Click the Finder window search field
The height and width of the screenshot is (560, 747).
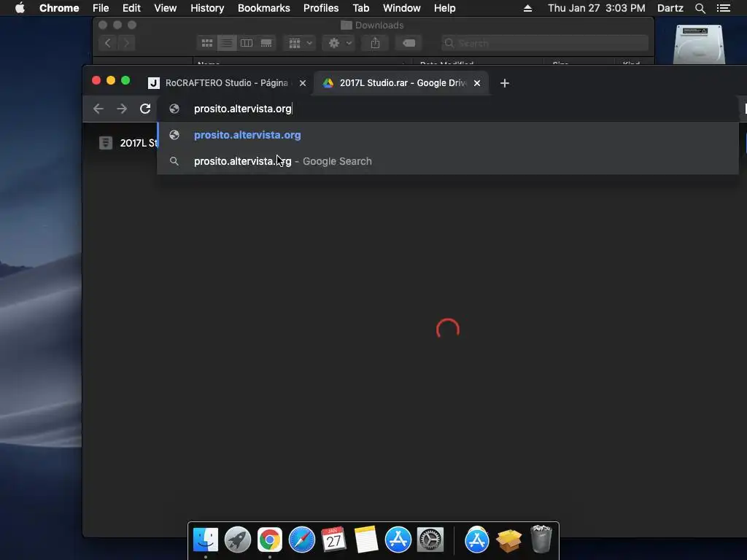point(544,43)
